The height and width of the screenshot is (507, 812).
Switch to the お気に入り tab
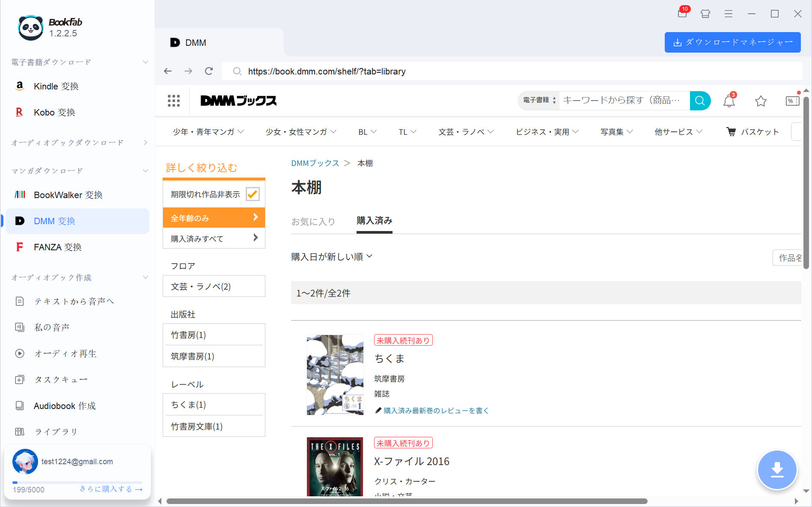(313, 222)
